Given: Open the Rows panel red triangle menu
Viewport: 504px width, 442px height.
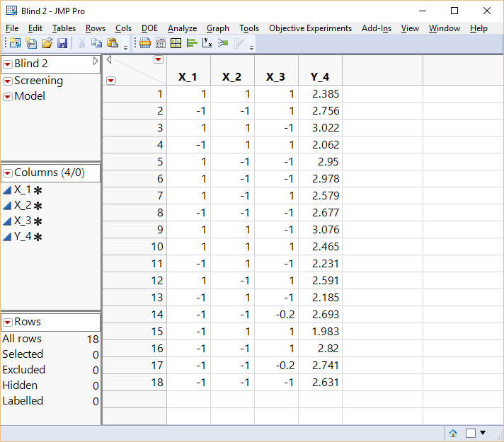Looking at the screenshot, I should [x=8, y=322].
